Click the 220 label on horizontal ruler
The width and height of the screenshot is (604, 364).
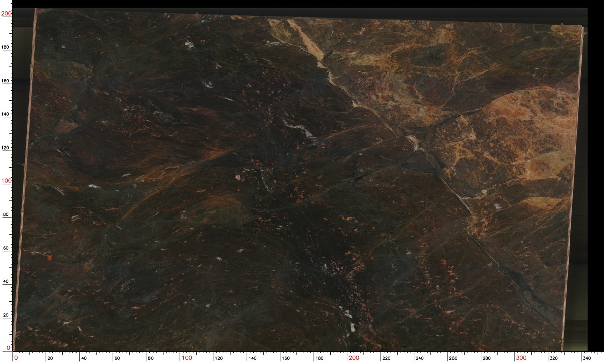[387, 358]
